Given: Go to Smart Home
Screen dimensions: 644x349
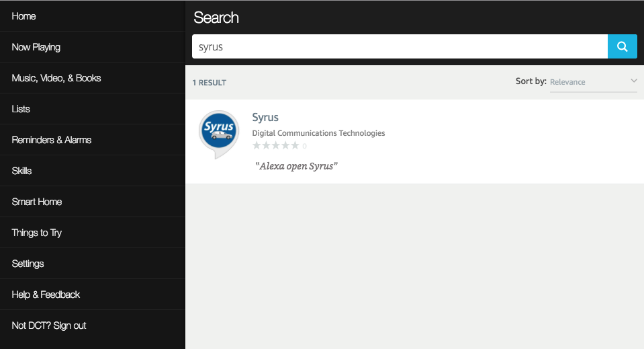Looking at the screenshot, I should tap(37, 202).
